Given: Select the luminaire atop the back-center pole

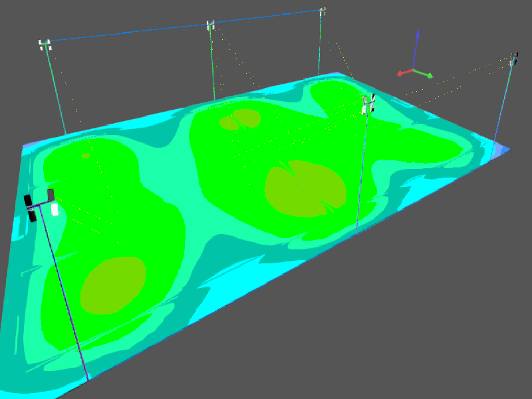Looking at the screenshot, I should 211,26.
